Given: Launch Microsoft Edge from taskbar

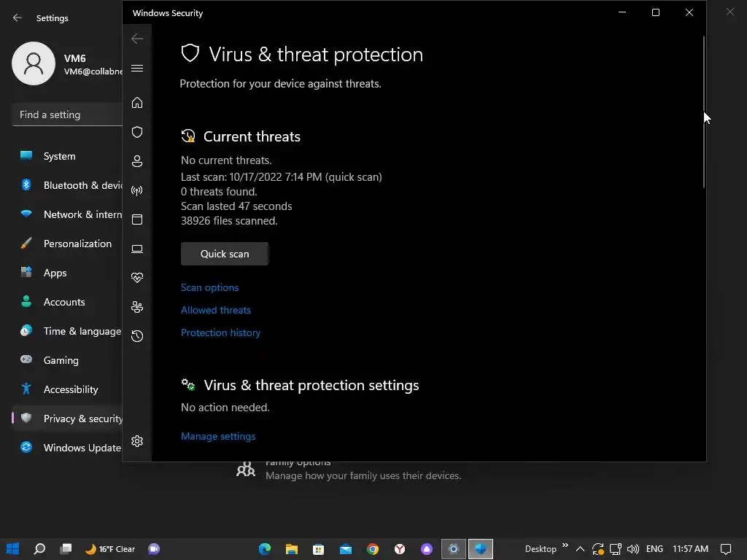Looking at the screenshot, I should 264,549.
